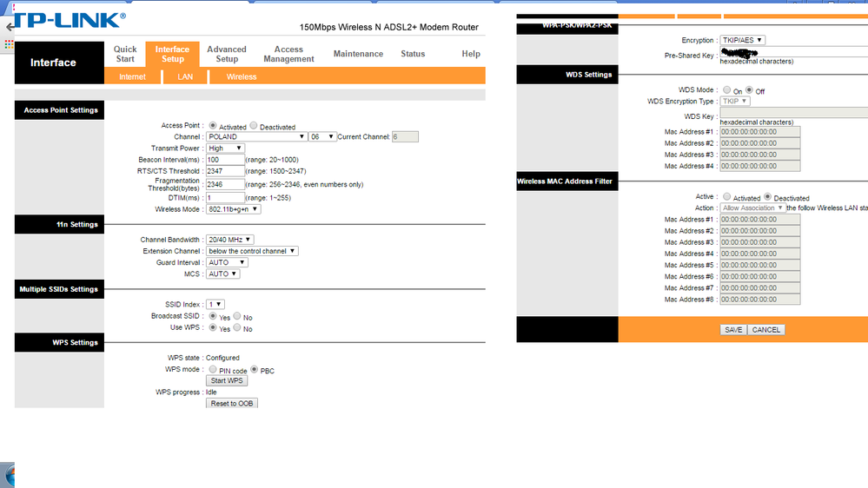The width and height of the screenshot is (868, 488).
Task: Turn WDS Mode On
Action: coord(727,90)
